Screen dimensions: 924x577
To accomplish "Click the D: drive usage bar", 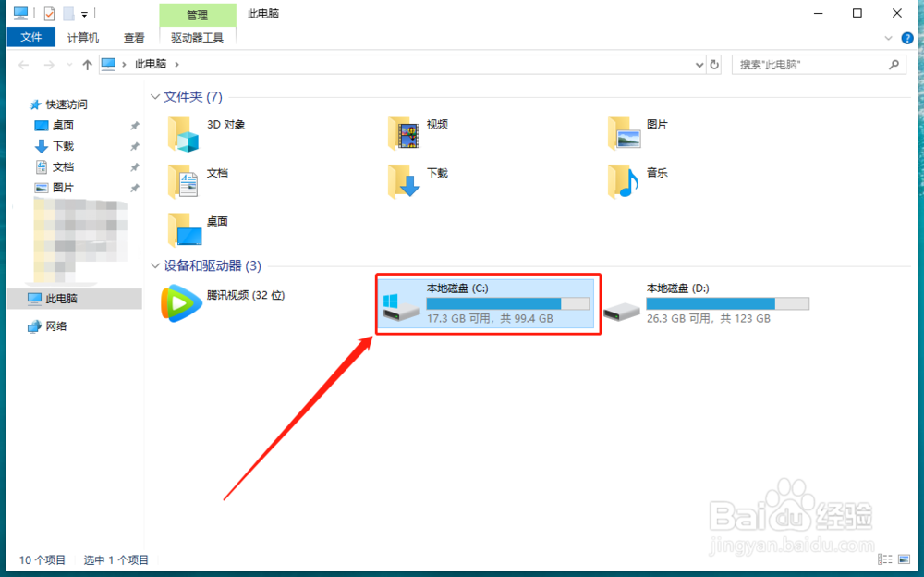I will click(728, 303).
